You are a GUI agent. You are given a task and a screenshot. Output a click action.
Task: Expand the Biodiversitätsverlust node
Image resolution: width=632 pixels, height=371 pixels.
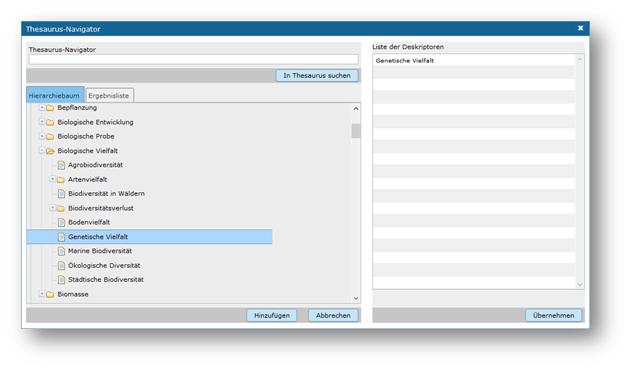pos(52,208)
